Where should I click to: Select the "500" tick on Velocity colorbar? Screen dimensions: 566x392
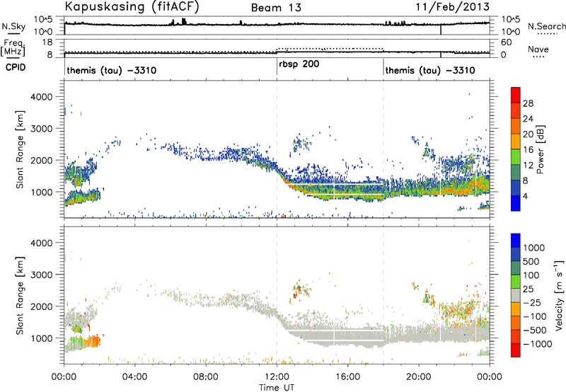pyautogui.click(x=531, y=261)
